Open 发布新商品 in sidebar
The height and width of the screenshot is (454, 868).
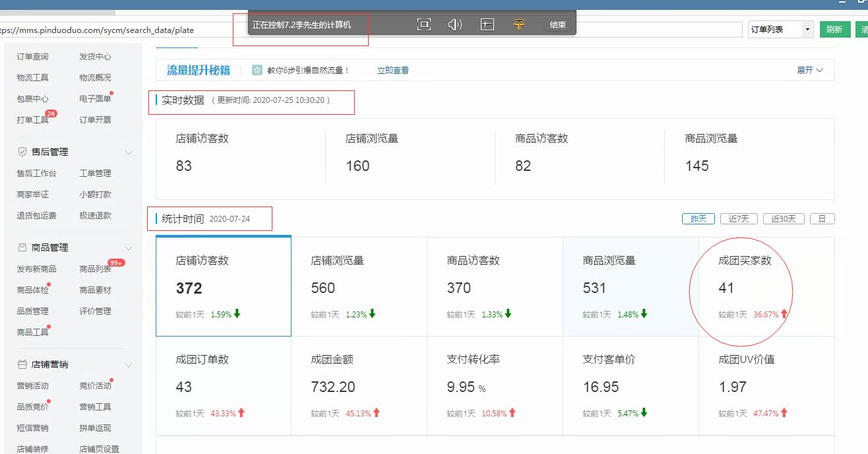click(36, 269)
